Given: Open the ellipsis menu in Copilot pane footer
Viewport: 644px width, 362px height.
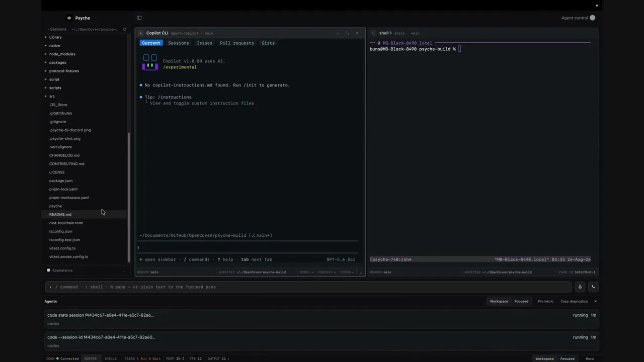Looking at the screenshot, I should click(x=361, y=272).
